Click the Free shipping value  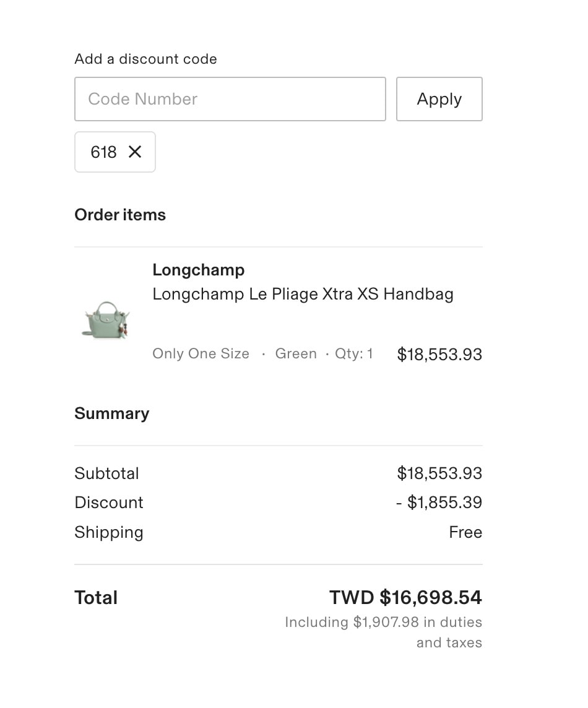tap(465, 532)
